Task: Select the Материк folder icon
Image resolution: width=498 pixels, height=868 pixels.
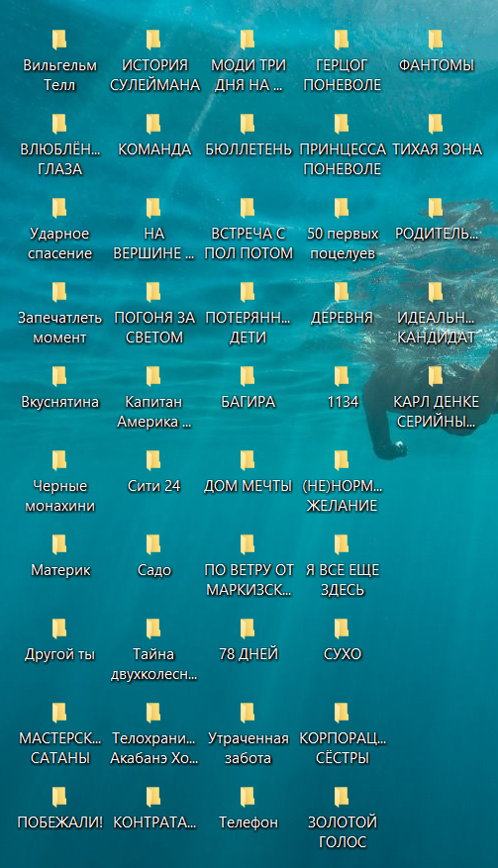Action: tap(59, 544)
